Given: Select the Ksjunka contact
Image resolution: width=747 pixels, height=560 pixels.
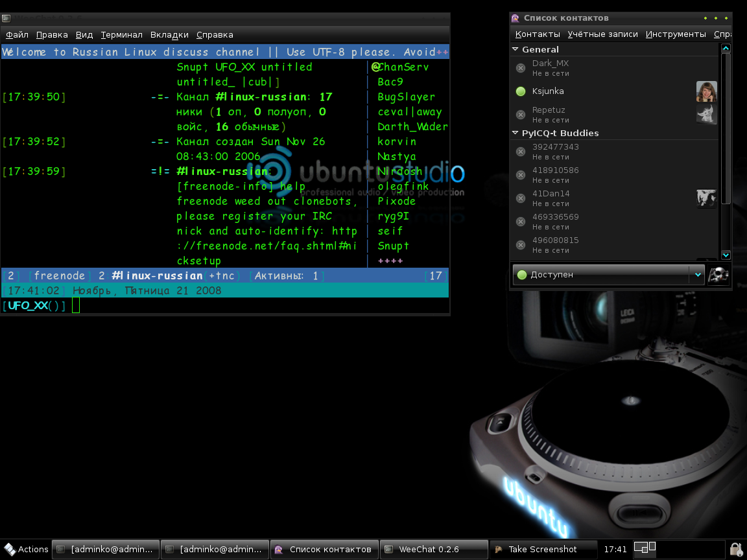Looking at the screenshot, I should click(615, 91).
